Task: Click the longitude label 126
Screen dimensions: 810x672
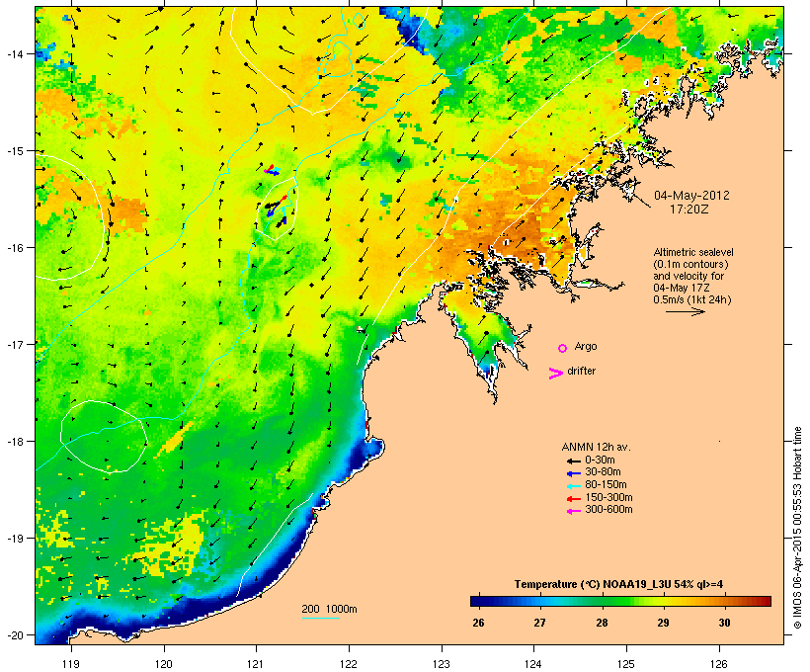Action: (718, 664)
